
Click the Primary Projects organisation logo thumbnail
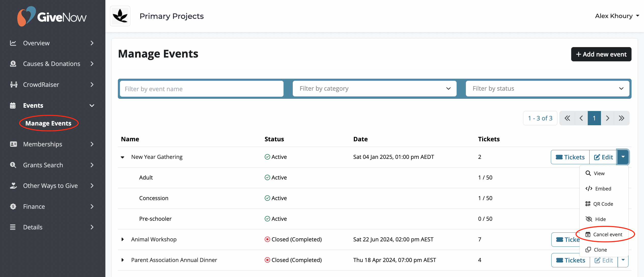click(120, 16)
